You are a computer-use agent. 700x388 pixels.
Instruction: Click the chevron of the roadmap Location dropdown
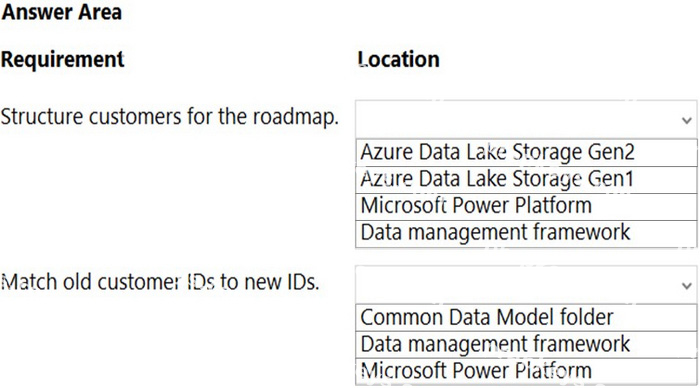687,120
